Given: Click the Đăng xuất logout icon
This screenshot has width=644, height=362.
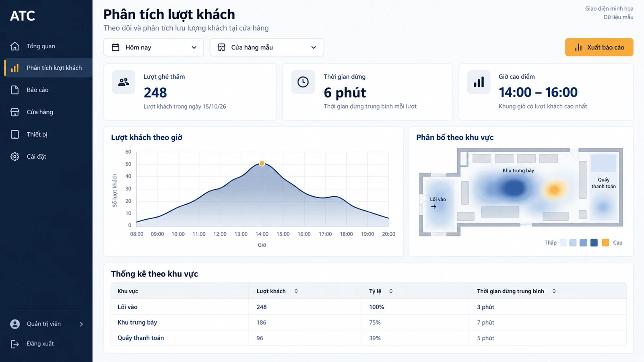Looking at the screenshot, I should 15,344.
